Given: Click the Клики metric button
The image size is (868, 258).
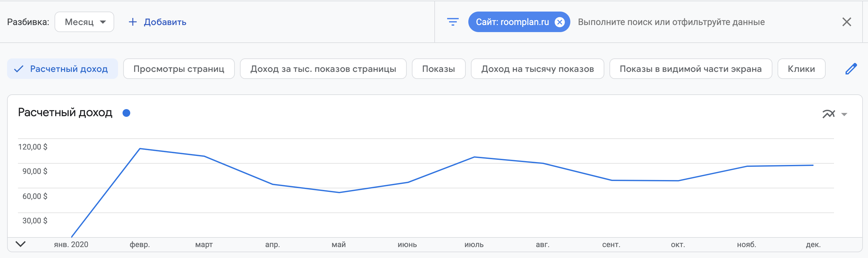Looking at the screenshot, I should [801, 69].
